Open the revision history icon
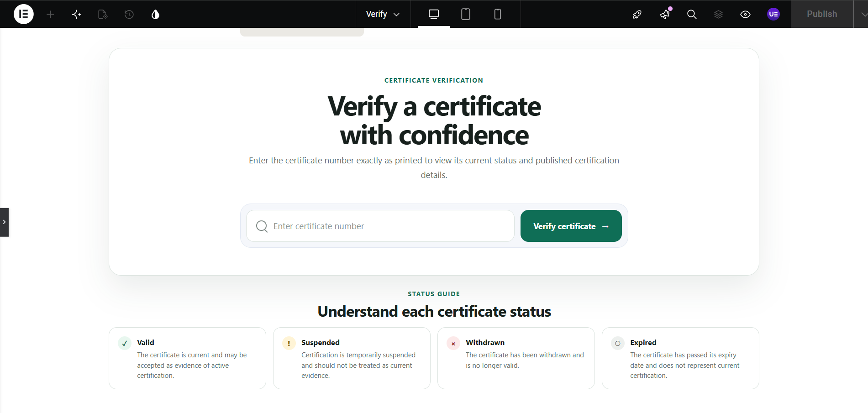The height and width of the screenshot is (413, 868). tap(129, 15)
